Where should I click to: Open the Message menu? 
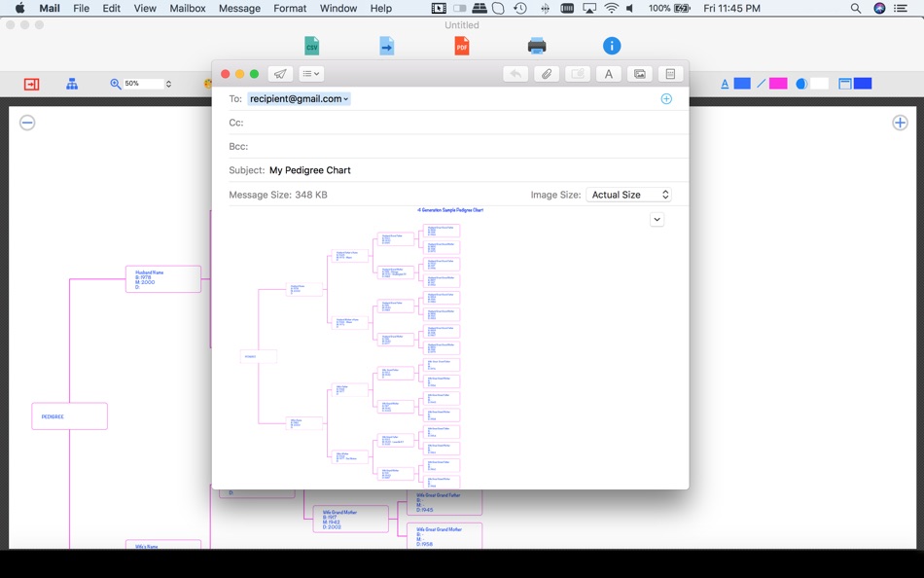[x=239, y=8]
